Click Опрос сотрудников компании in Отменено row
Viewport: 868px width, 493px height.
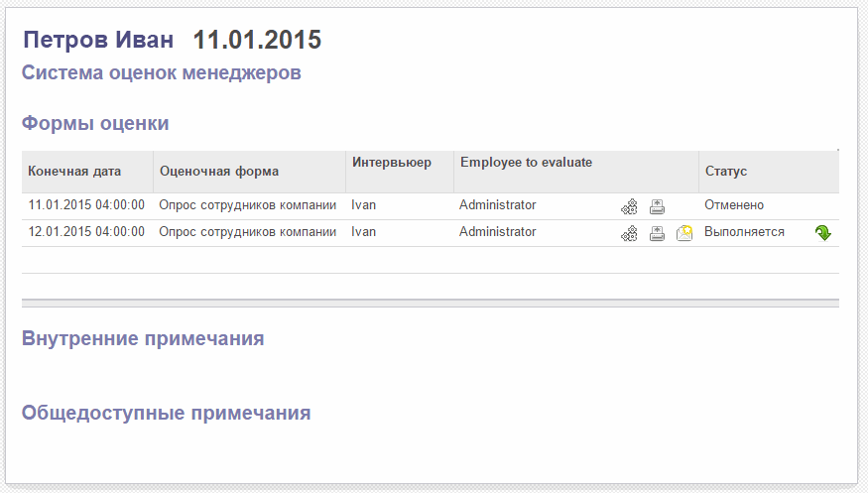click(x=247, y=205)
